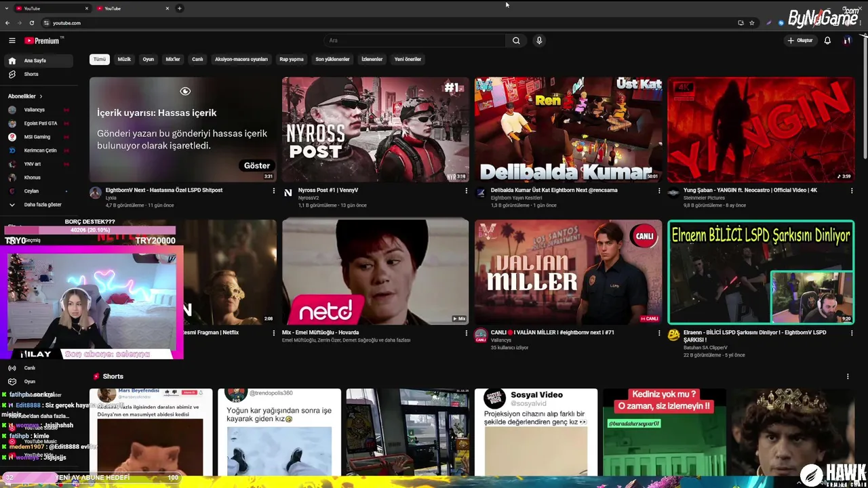The image size is (868, 488).
Task: Open a new browser tab with plus
Action: click(180, 8)
